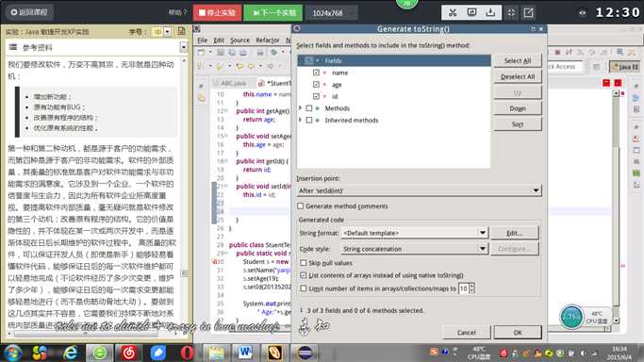Click the Edit... template button
Image resolution: width=644 pixels, height=362 pixels.
tap(514, 233)
